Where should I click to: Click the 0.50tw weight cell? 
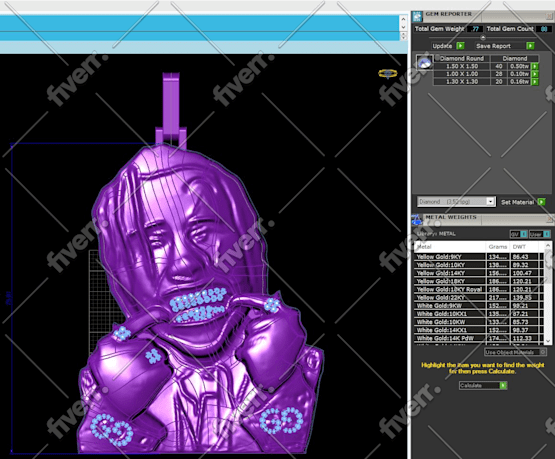click(x=519, y=66)
